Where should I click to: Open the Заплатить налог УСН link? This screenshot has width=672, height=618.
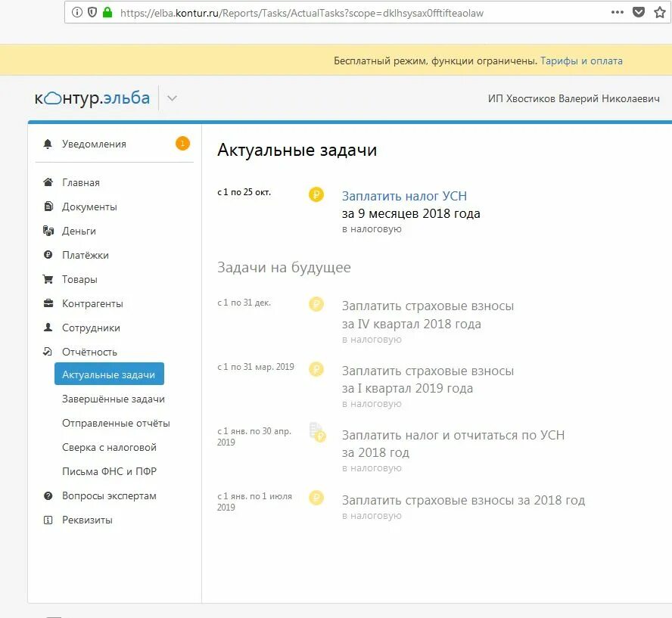click(404, 196)
